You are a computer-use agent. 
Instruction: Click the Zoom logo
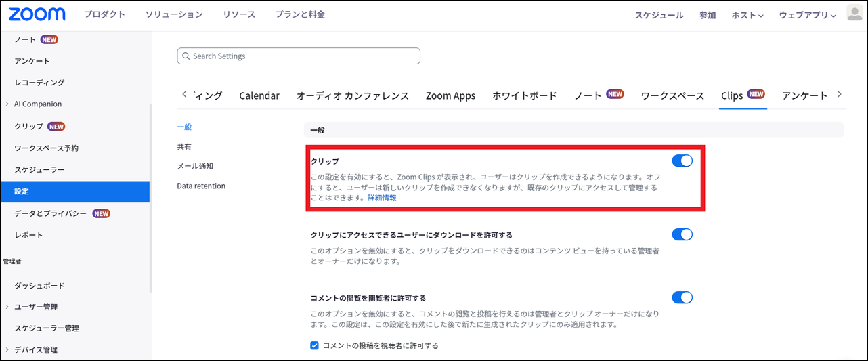pos(37,14)
